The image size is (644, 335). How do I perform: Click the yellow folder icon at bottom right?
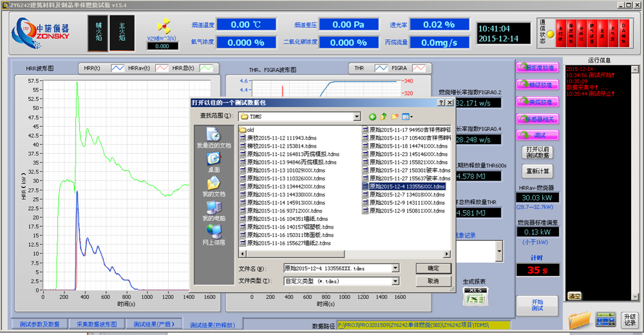(x=580, y=320)
